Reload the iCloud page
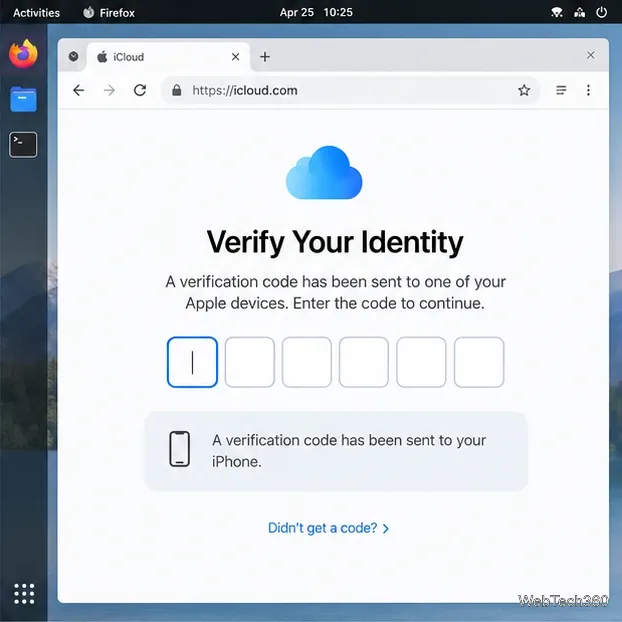This screenshot has width=622, height=622. pyautogui.click(x=140, y=90)
